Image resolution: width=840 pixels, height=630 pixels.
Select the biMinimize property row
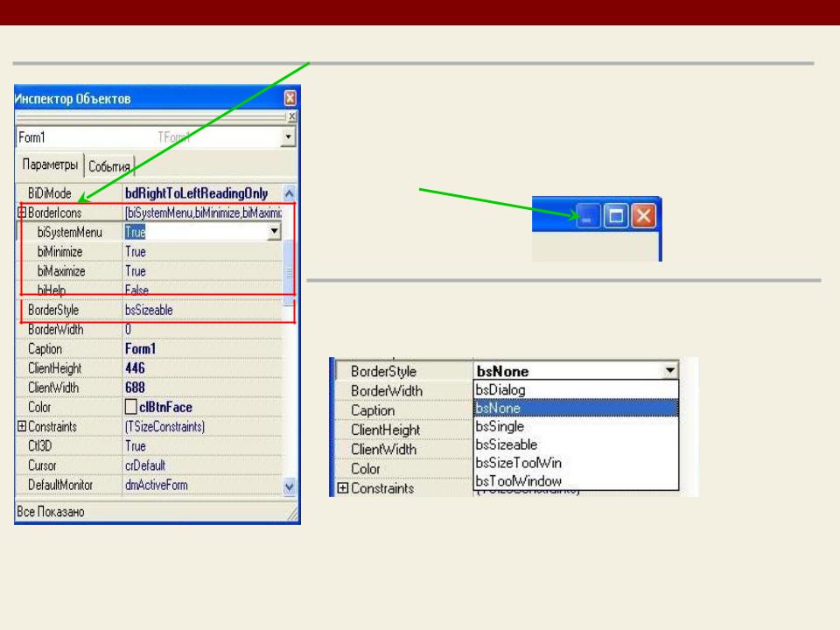[150, 252]
